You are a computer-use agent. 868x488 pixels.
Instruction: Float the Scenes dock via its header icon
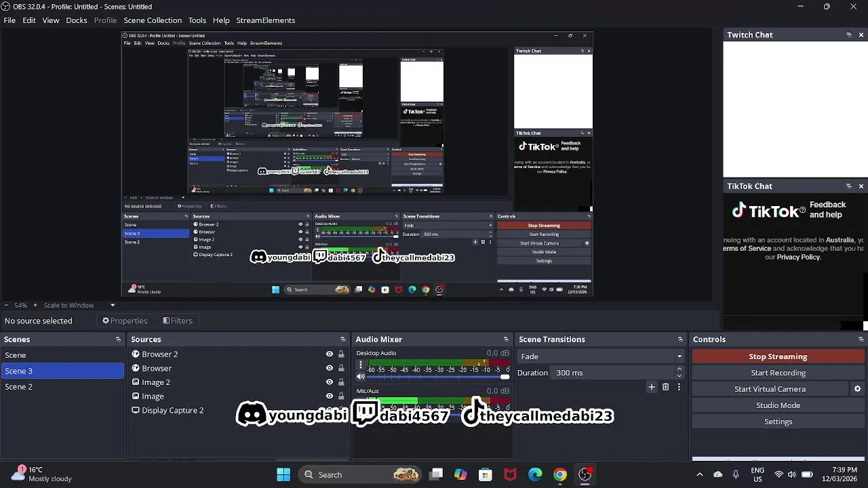[x=118, y=340]
